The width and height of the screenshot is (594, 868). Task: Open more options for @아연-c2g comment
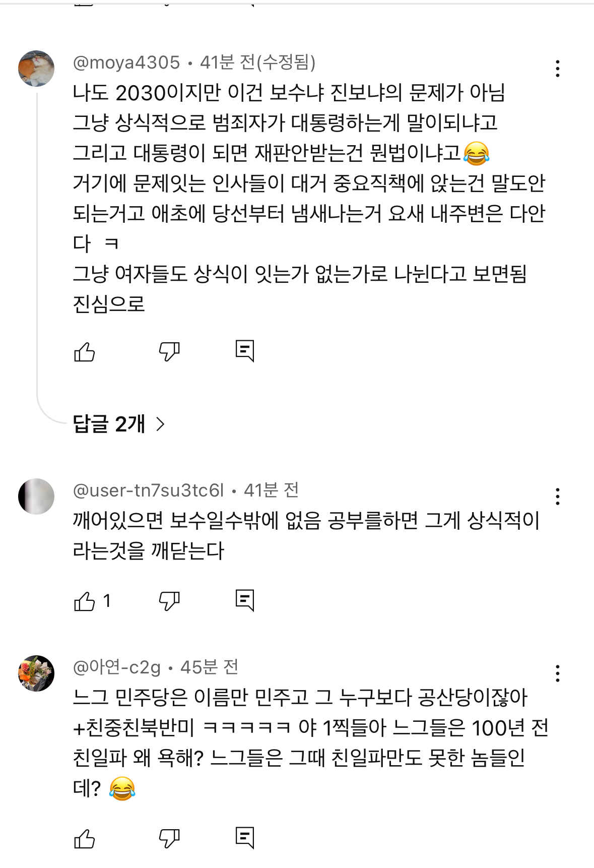[557, 673]
